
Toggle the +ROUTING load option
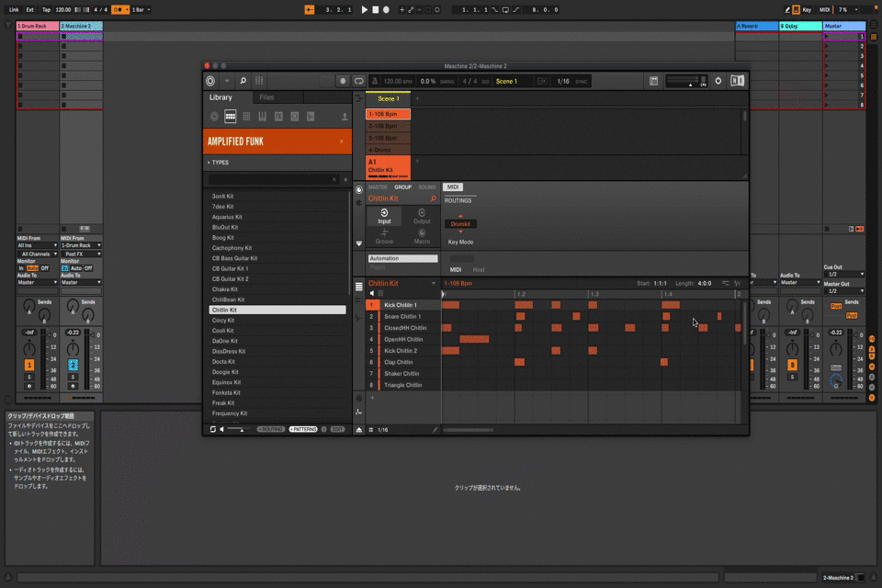(x=270, y=429)
